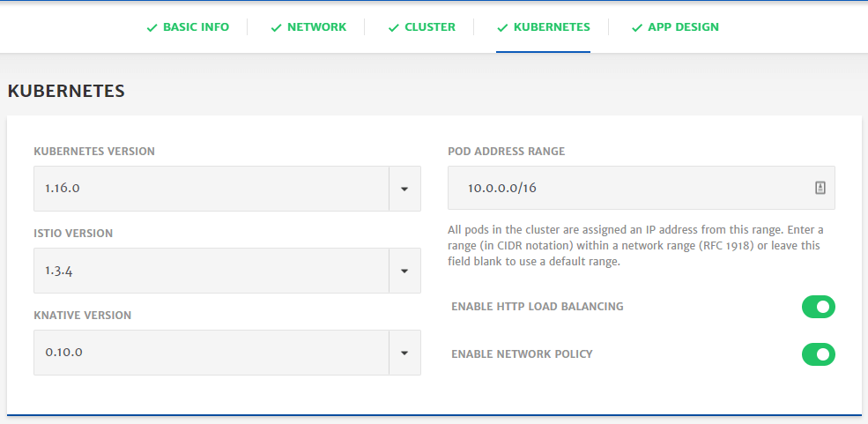The height and width of the screenshot is (424, 868).
Task: Turn off the Enable Network Policy toggle
Action: (x=818, y=354)
